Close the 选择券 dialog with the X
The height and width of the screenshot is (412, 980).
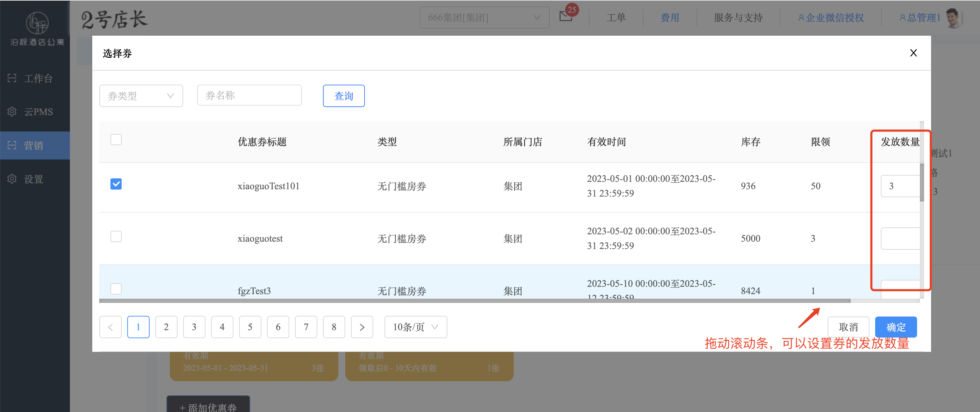(914, 53)
